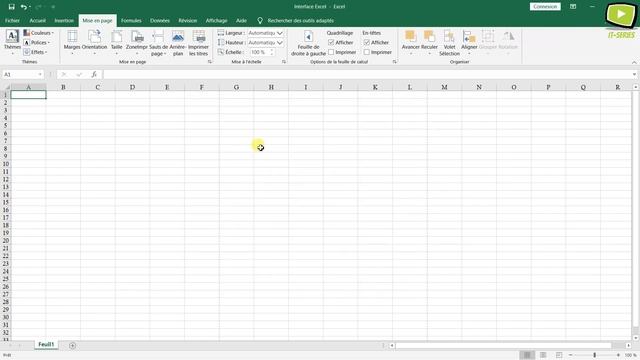Select row header 10
Image resolution: width=640 pixels, height=360 pixels.
[x=6, y=164]
